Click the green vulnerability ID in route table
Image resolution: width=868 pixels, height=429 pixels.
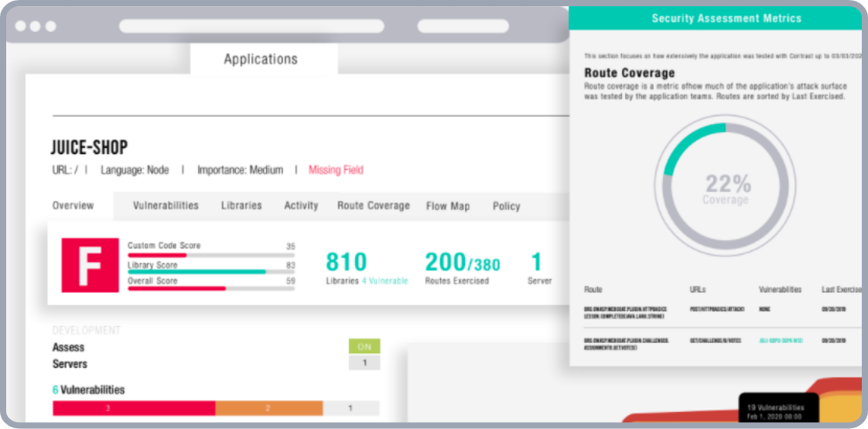pyautogui.click(x=780, y=340)
